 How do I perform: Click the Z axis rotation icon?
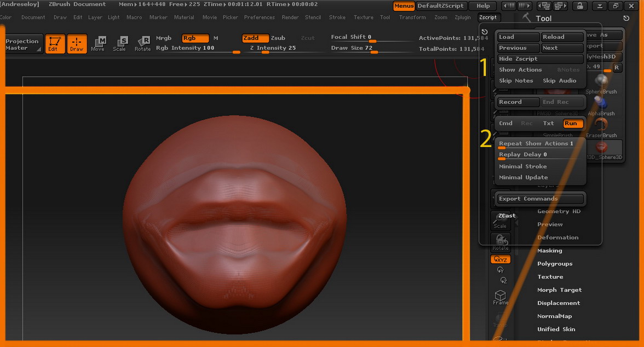pyautogui.click(x=504, y=280)
